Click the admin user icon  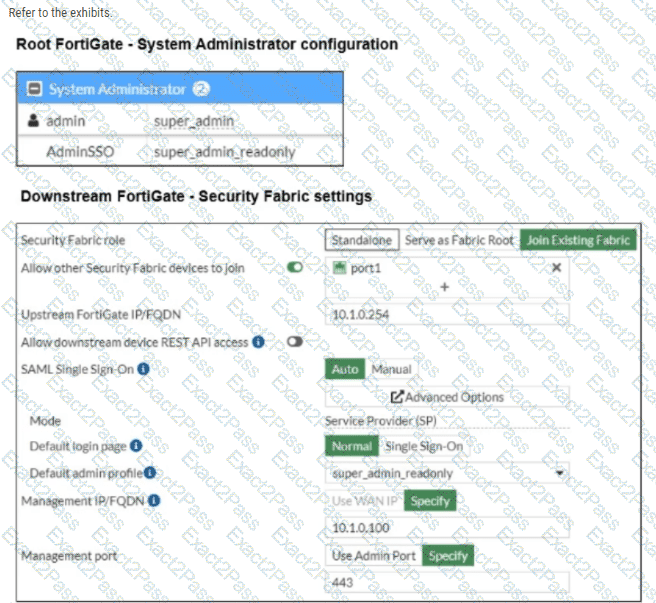[x=33, y=121]
